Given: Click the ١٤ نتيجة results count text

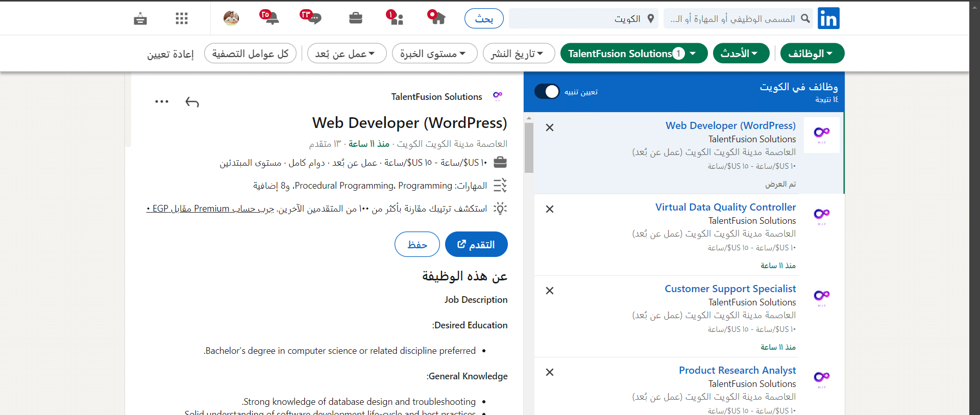Looking at the screenshot, I should tap(826, 99).
